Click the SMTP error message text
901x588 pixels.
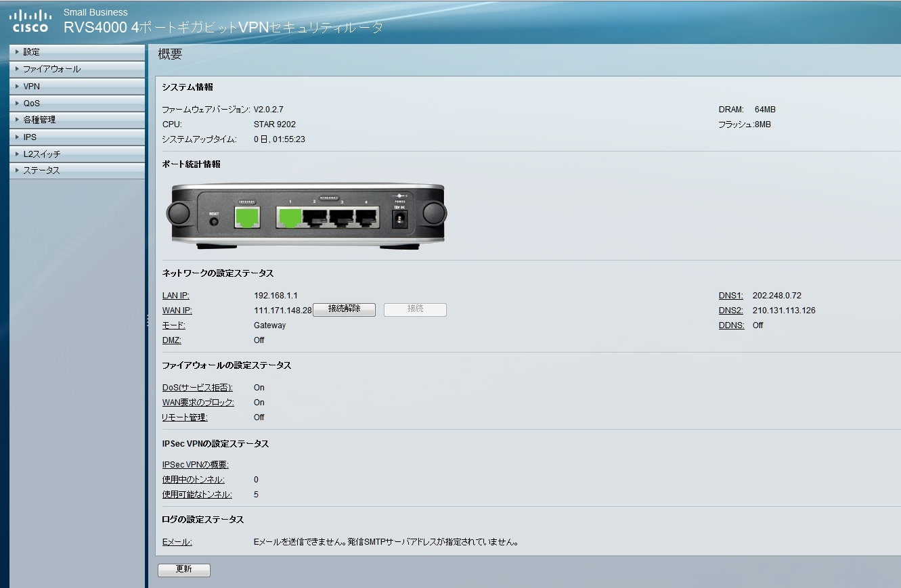point(386,542)
